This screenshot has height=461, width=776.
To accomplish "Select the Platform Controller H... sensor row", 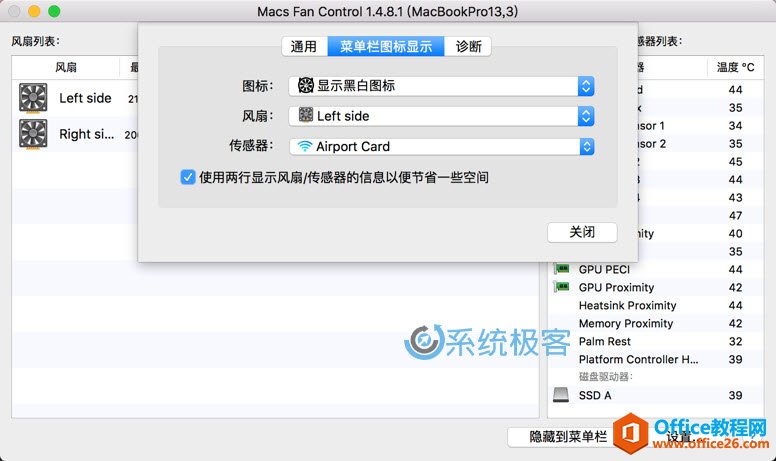I will click(x=655, y=359).
